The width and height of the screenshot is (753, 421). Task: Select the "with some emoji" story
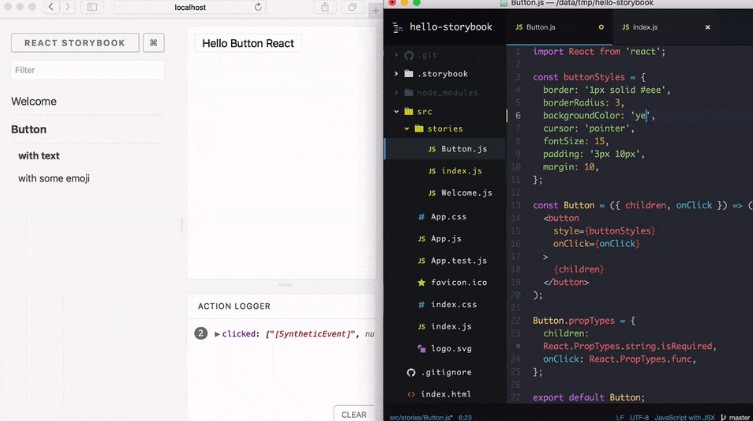coord(54,178)
